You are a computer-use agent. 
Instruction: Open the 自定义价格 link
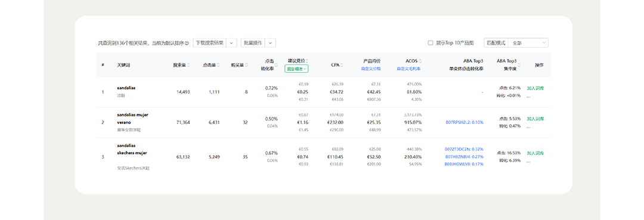(x=371, y=69)
